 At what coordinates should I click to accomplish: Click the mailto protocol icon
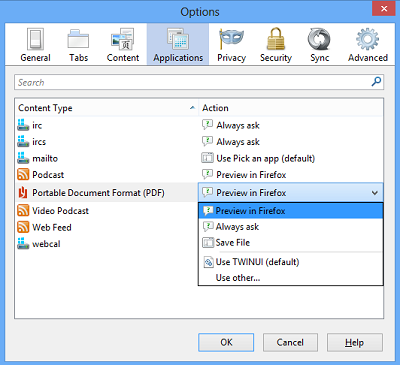(23, 158)
